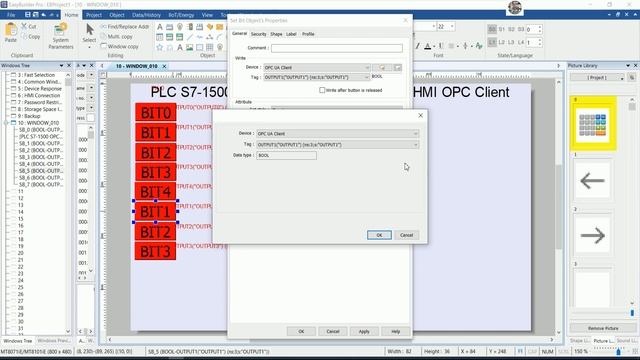The height and width of the screenshot is (360, 640).
Task: Click the numeric keypad thumbnail in Picture Library
Action: click(x=592, y=124)
